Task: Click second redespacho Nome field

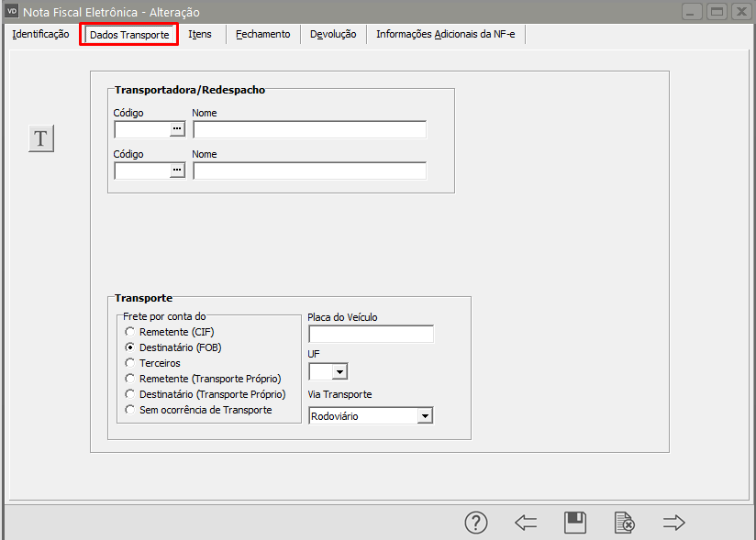Action: coord(309,171)
